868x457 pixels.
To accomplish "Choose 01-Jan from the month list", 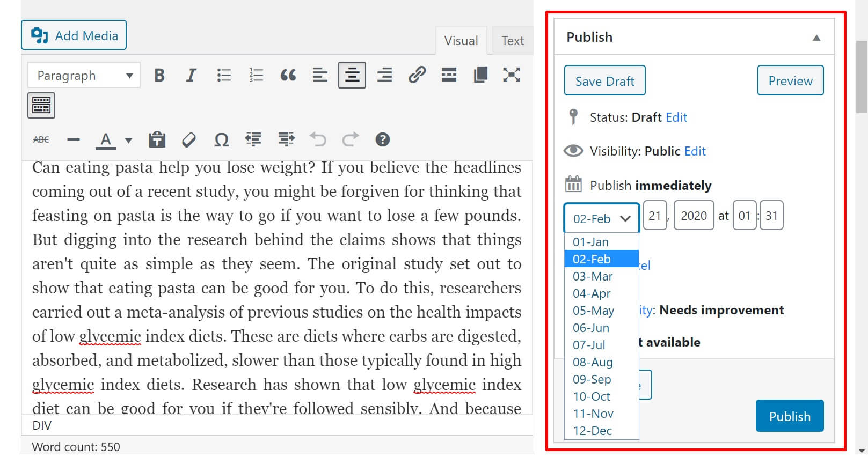I will (601, 242).
